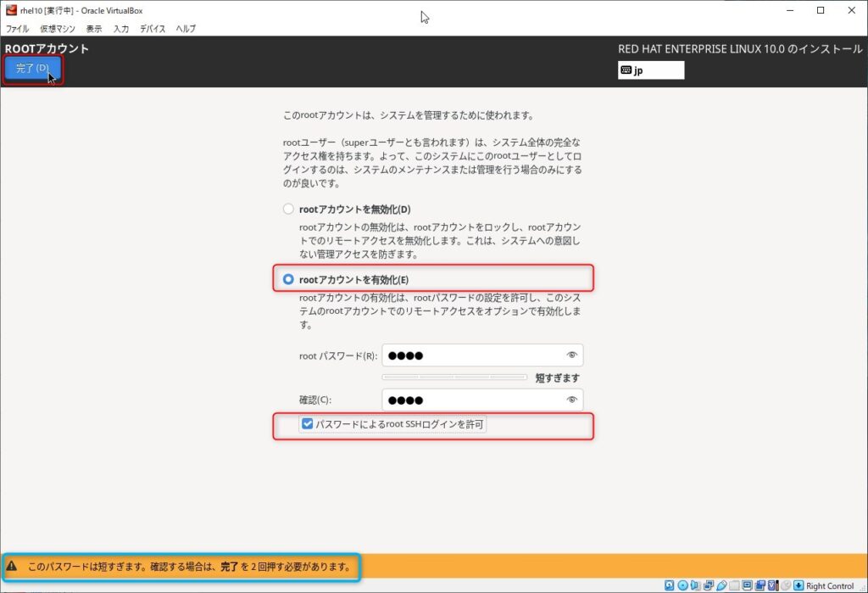Click the hard disk activity icon in status bar
Screen dimensions: 868x593
[670, 585]
